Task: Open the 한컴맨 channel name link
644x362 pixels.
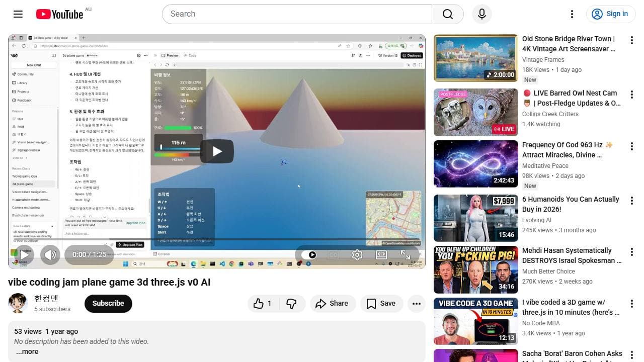Action: pyautogui.click(x=46, y=299)
